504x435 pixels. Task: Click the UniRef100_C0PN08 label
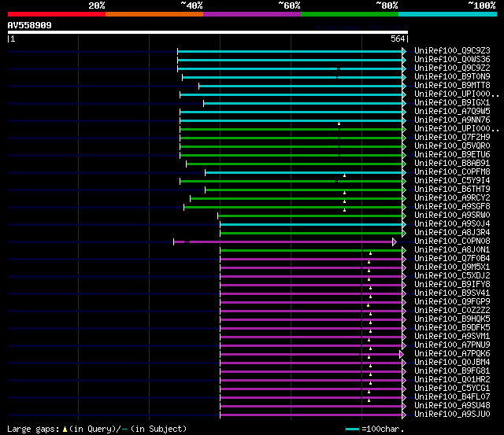452,241
